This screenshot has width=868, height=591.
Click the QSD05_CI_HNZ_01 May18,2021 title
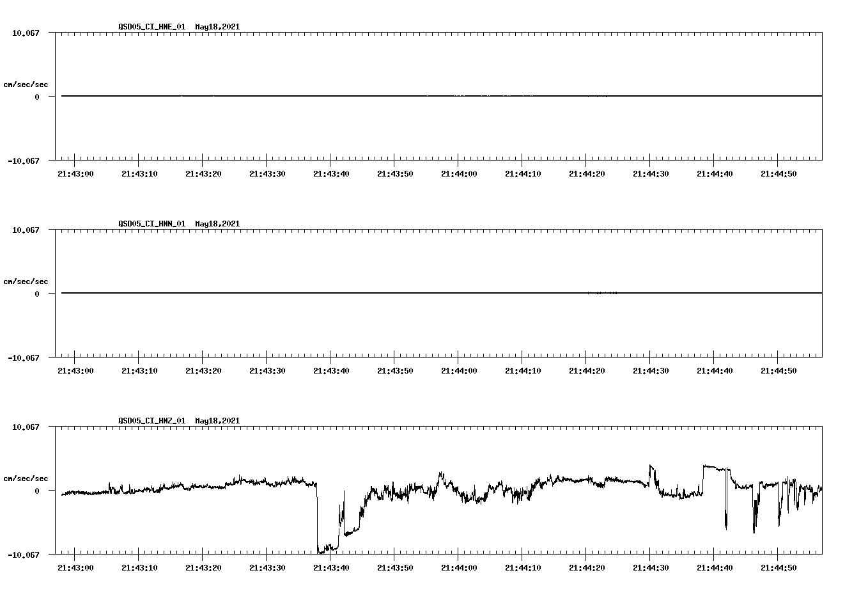click(179, 421)
